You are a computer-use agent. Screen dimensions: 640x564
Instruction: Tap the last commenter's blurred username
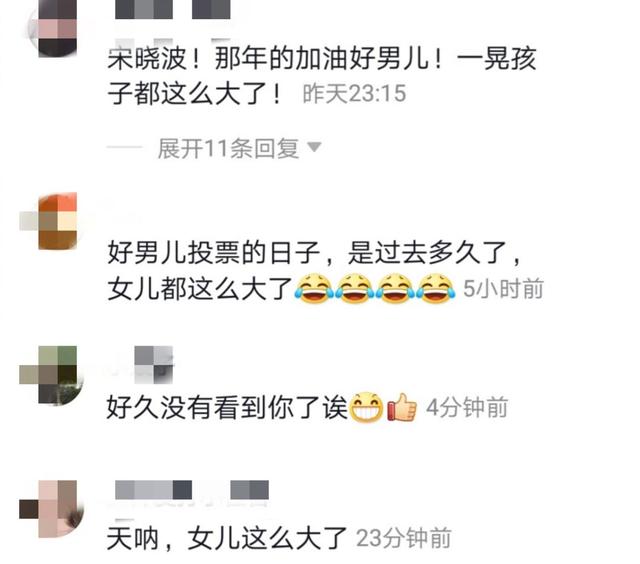click(192, 490)
